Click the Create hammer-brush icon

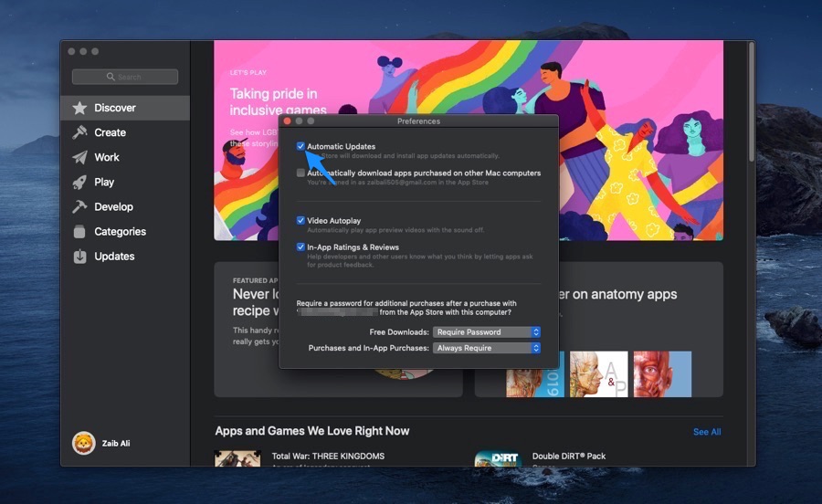pos(79,132)
